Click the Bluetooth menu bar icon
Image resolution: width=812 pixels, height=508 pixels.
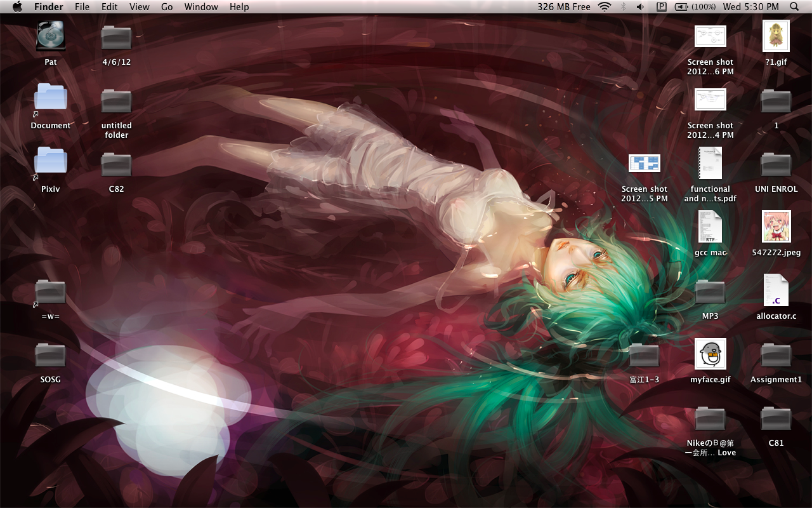623,7
